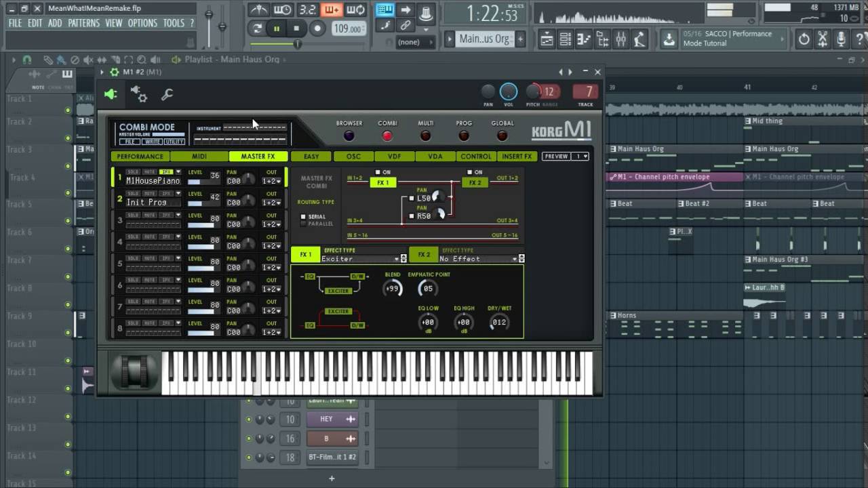Open the Piano roll icon
This screenshot has width=868, height=488.
point(583,39)
